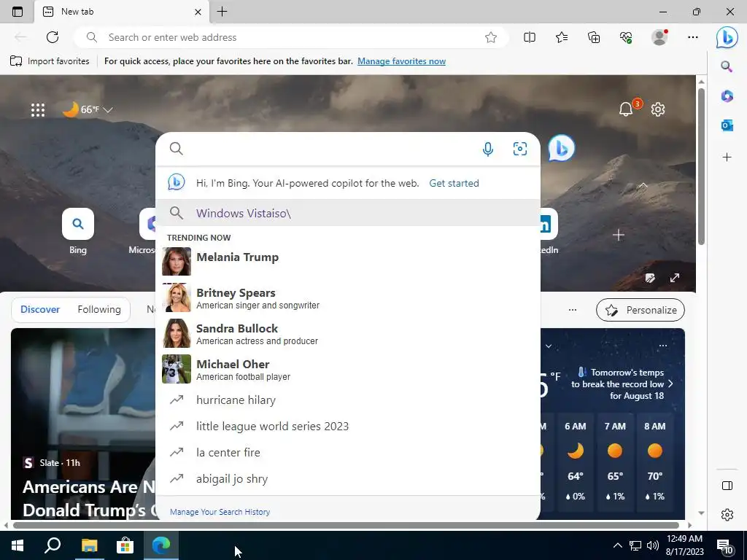Open Bing chat sidebar button
Image resolution: width=747 pixels, height=560 pixels.
point(727,37)
